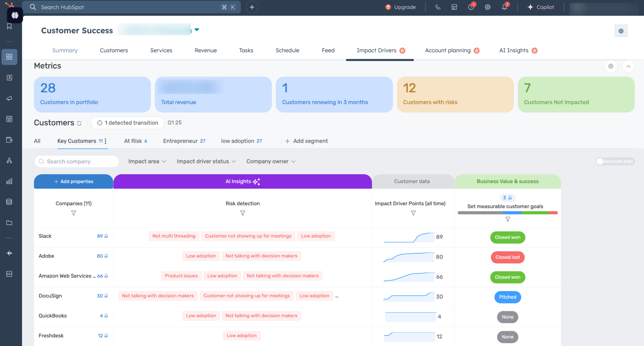The image size is (644, 346).
Task: Click the notifications bell icon
Action: pyautogui.click(x=504, y=7)
